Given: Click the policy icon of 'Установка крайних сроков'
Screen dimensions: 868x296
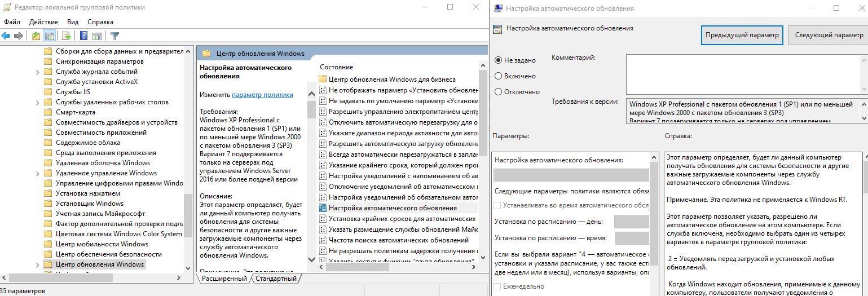Looking at the screenshot, I should pyautogui.click(x=323, y=219).
